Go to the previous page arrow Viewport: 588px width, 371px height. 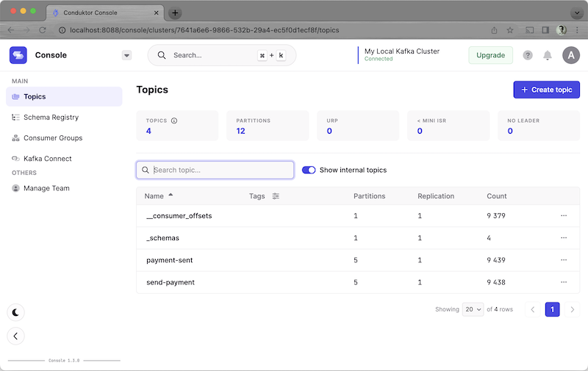click(x=532, y=309)
